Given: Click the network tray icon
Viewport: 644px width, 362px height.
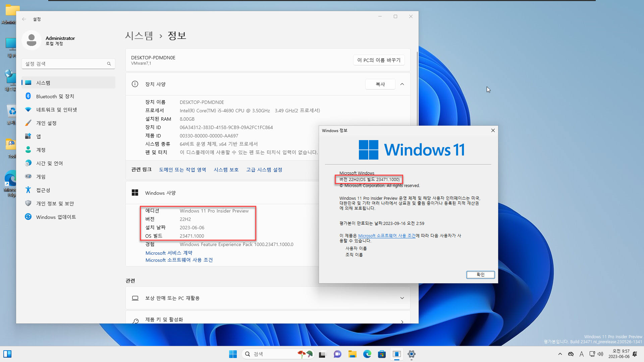Looking at the screenshot, I should click(x=592, y=354).
